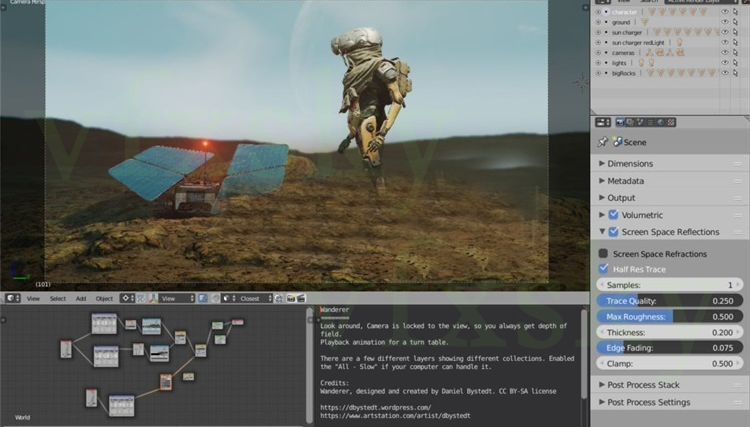Open the Object menu

104,298
